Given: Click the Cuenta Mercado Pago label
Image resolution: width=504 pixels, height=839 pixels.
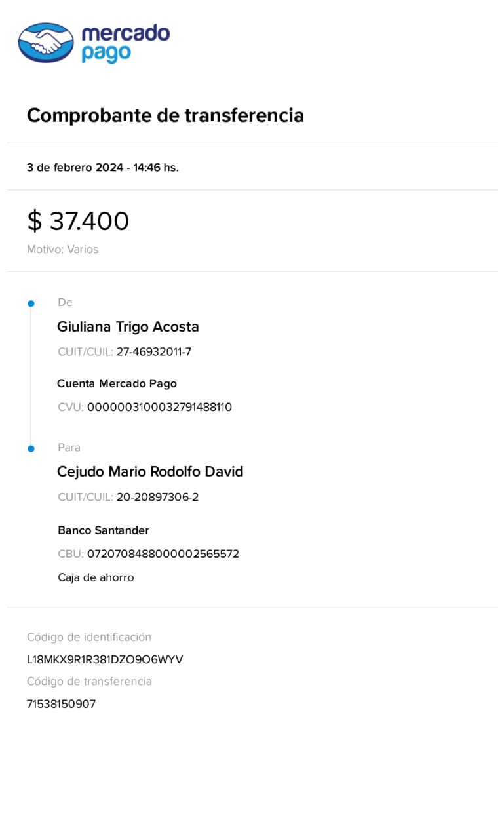Looking at the screenshot, I should click(x=117, y=383).
